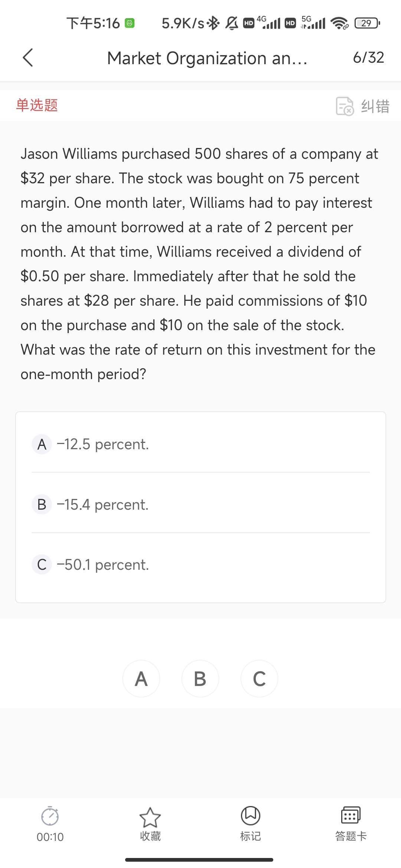
Task: Tap the bookmark mark icon
Action: [251, 816]
